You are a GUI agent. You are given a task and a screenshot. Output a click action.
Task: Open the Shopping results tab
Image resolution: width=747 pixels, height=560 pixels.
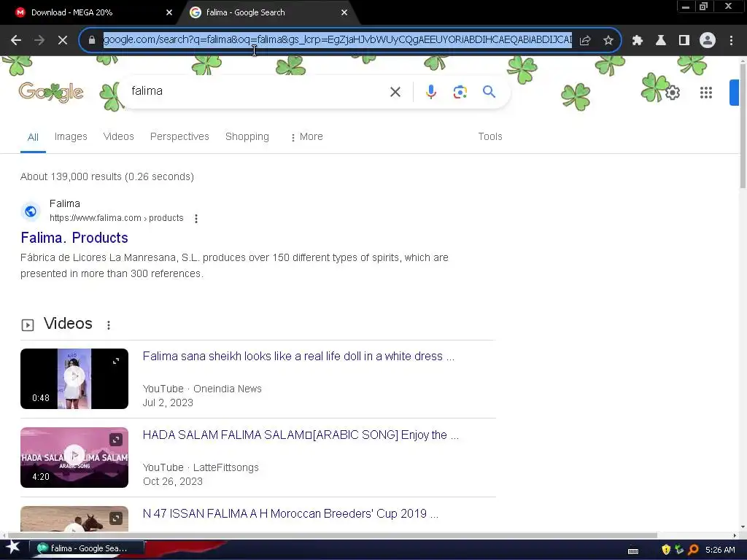point(247,136)
